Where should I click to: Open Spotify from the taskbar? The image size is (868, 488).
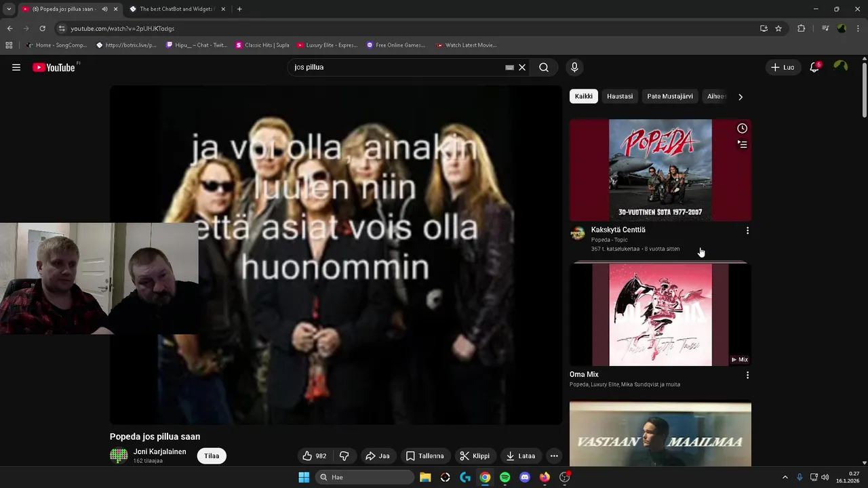click(x=505, y=477)
